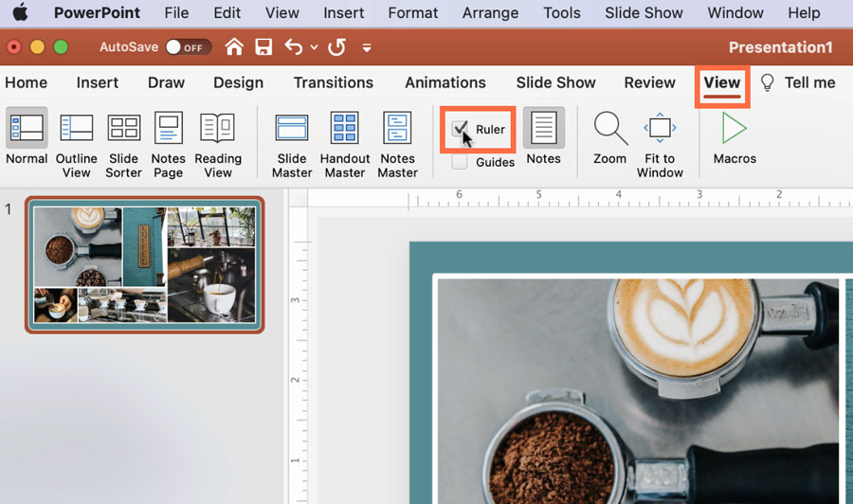Open the Help menu

[x=804, y=12]
